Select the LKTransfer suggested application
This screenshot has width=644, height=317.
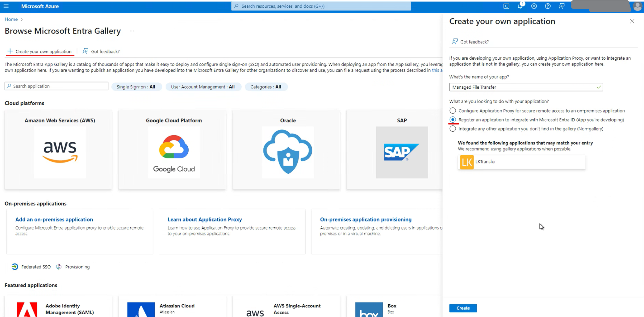coord(521,162)
